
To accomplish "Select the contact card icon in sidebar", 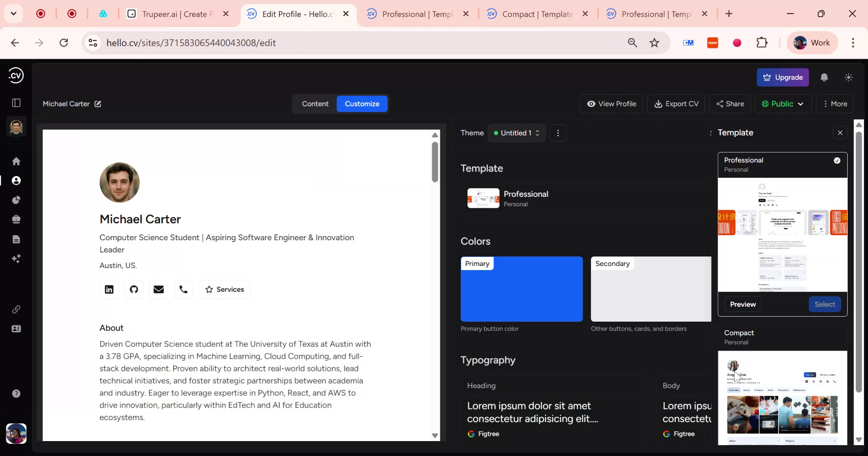I will (x=16, y=329).
